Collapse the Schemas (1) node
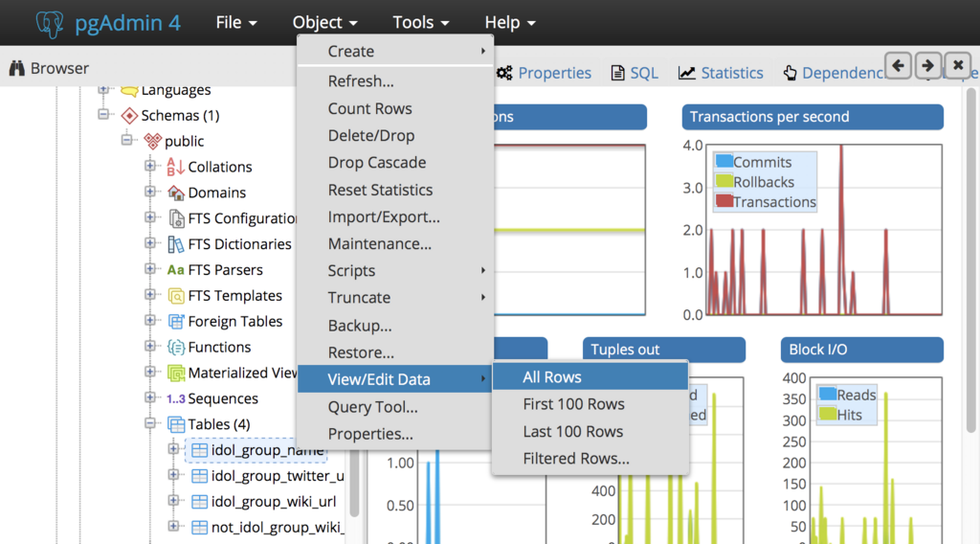This screenshot has width=980, height=544. point(103,114)
